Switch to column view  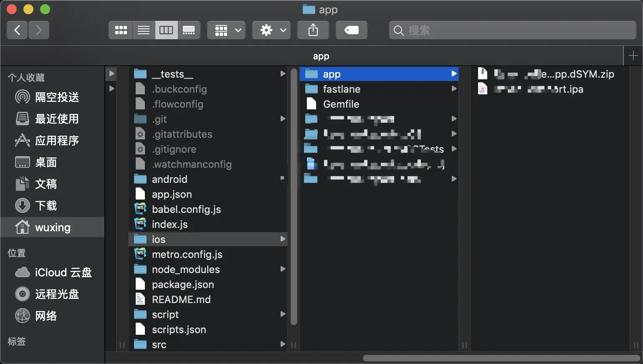166,30
